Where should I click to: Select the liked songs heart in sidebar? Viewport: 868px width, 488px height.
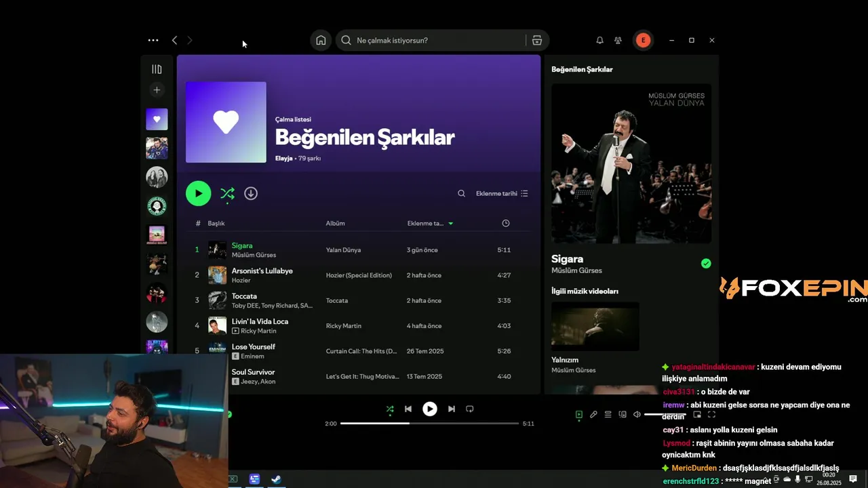click(157, 119)
